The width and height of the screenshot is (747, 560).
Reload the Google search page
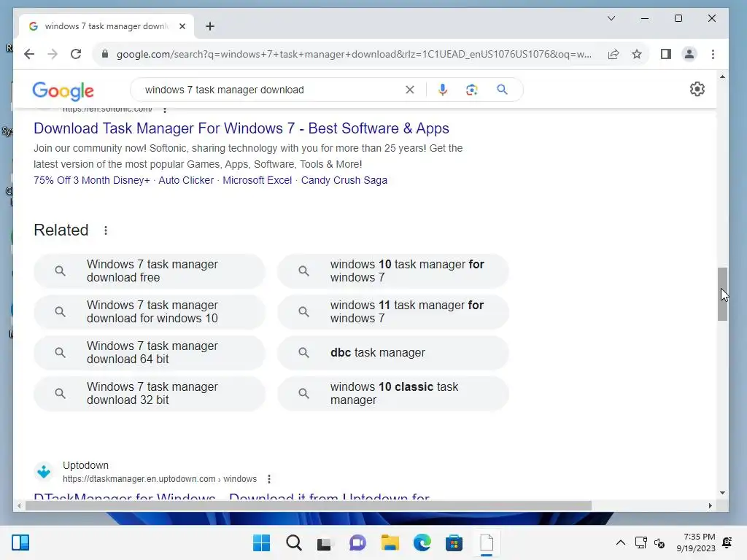click(x=76, y=54)
